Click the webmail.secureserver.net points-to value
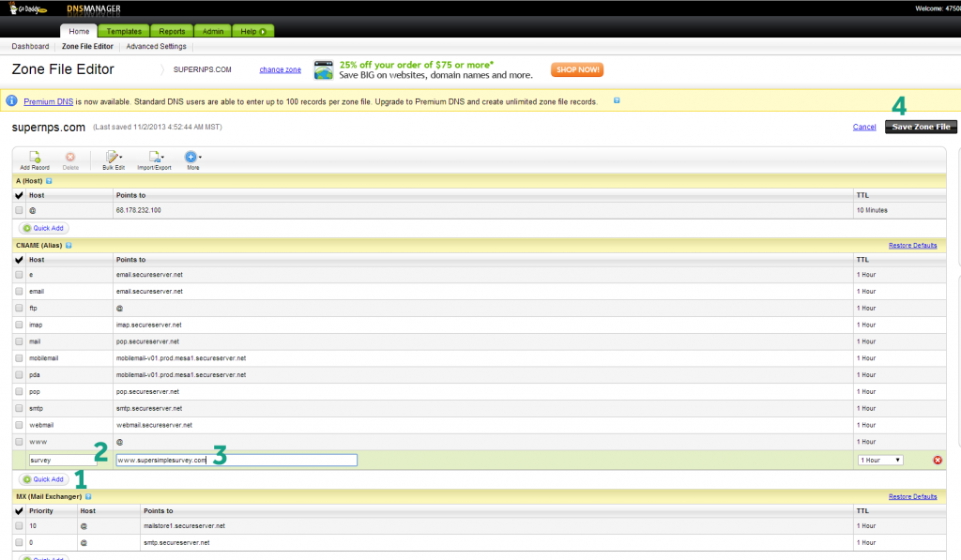961x560 pixels. (x=155, y=425)
